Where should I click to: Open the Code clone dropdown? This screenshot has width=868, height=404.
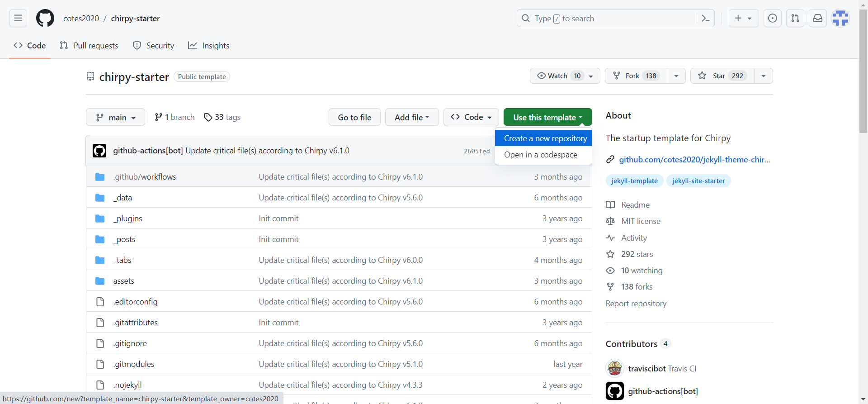(x=471, y=117)
